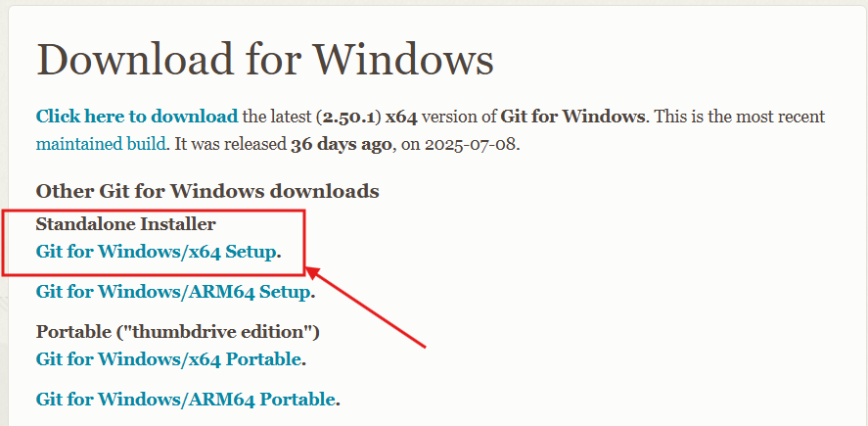Click the 'Portable ("thumbdrive edition")' label
Screen dimensions: 868x426
(x=177, y=331)
